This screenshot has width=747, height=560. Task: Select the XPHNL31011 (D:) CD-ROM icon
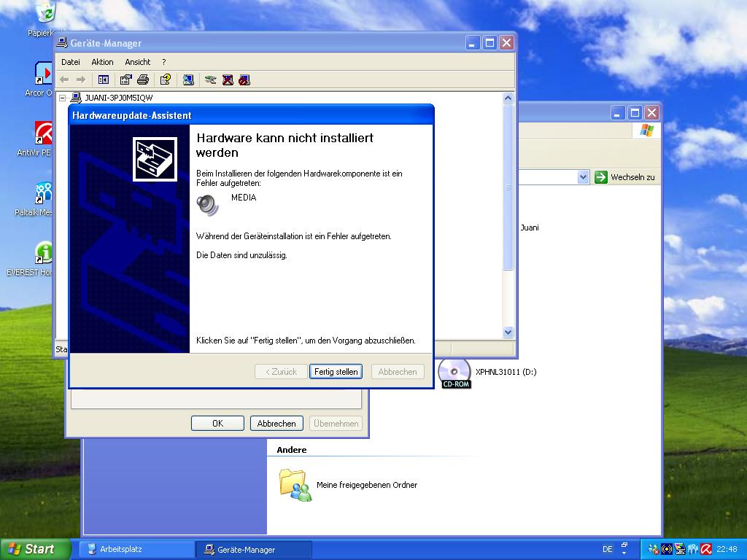tap(454, 373)
